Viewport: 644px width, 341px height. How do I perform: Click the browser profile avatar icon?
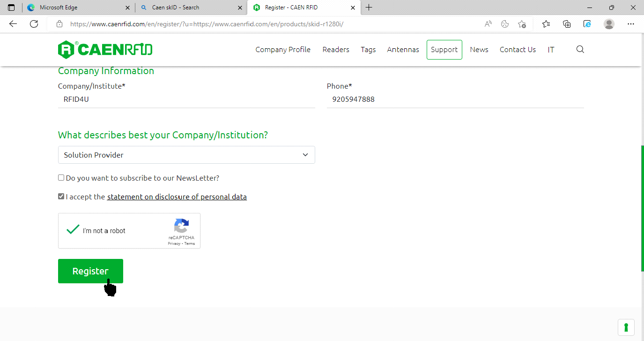[x=609, y=24]
